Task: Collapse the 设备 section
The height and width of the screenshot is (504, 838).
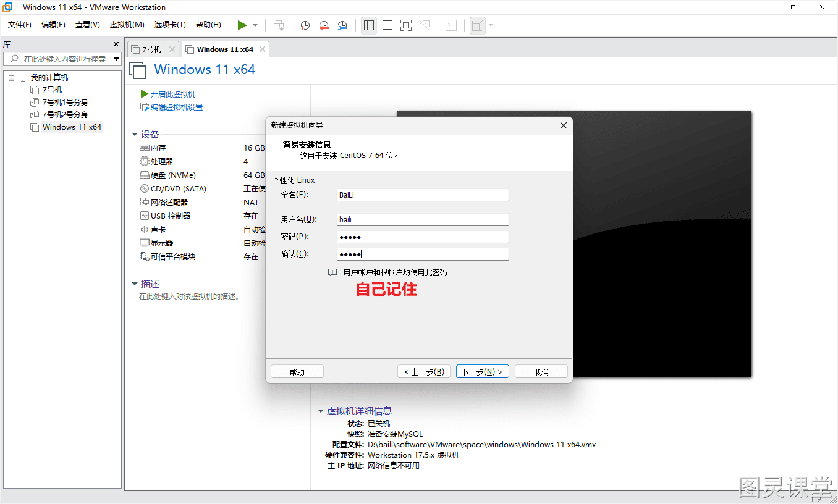Action: click(x=135, y=134)
